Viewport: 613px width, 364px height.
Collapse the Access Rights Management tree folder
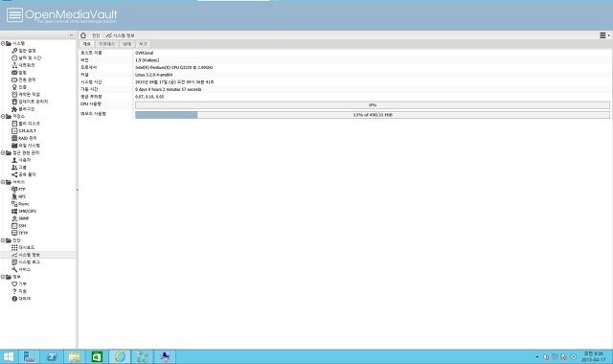click(3, 153)
